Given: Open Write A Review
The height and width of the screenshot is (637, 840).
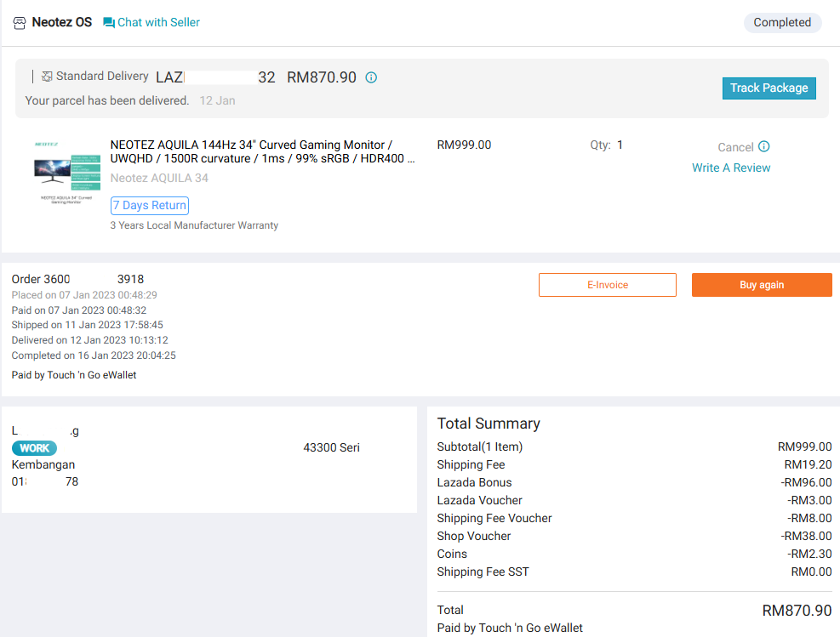Looking at the screenshot, I should pos(731,168).
